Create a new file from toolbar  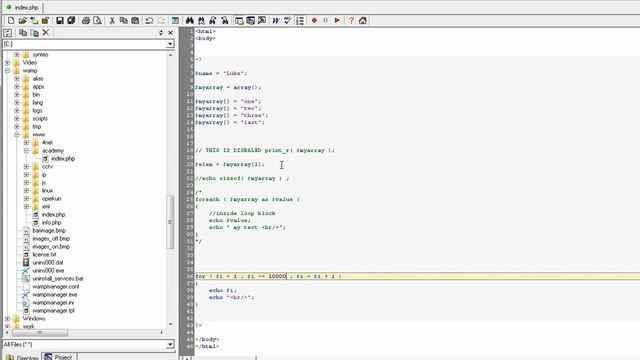pos(11,20)
